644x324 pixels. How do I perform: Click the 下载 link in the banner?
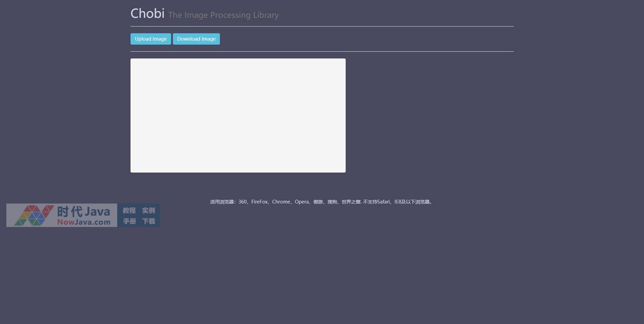coord(148,221)
